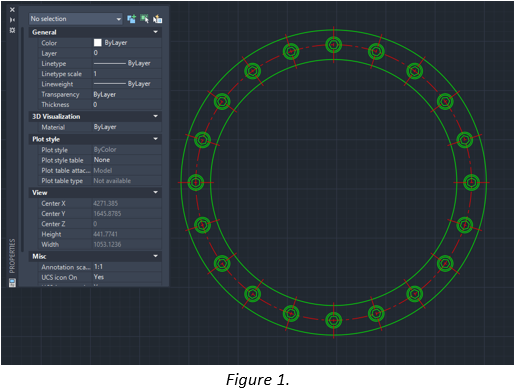Click the Center Z value

(x=127, y=224)
